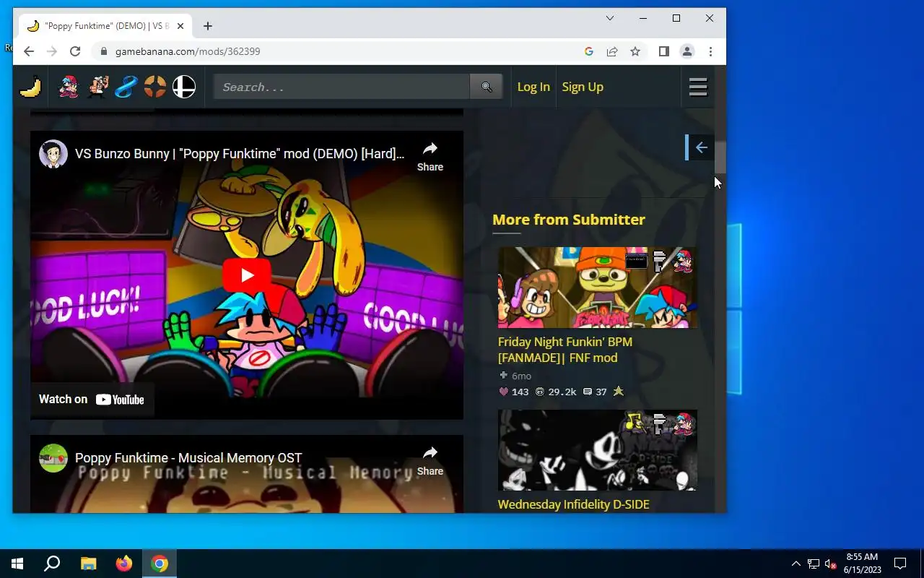Toggle Chrome side panel
This screenshot has height=578, width=924.
(664, 51)
